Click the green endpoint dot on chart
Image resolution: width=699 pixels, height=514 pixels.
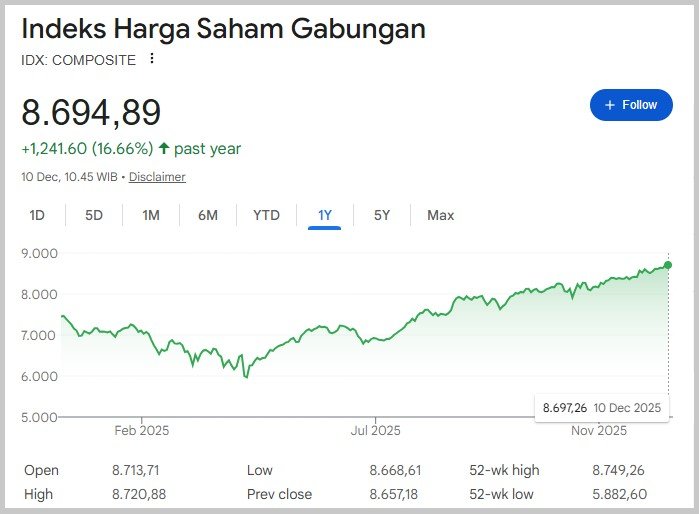pyautogui.click(x=668, y=265)
